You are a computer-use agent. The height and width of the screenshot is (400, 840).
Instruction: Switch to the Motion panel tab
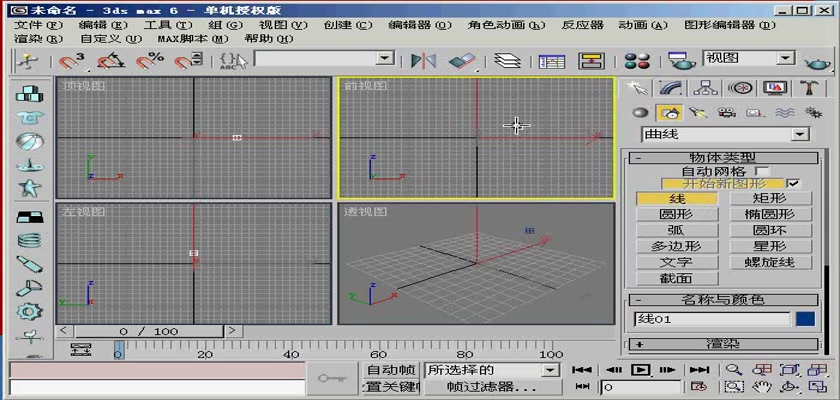coord(741,87)
